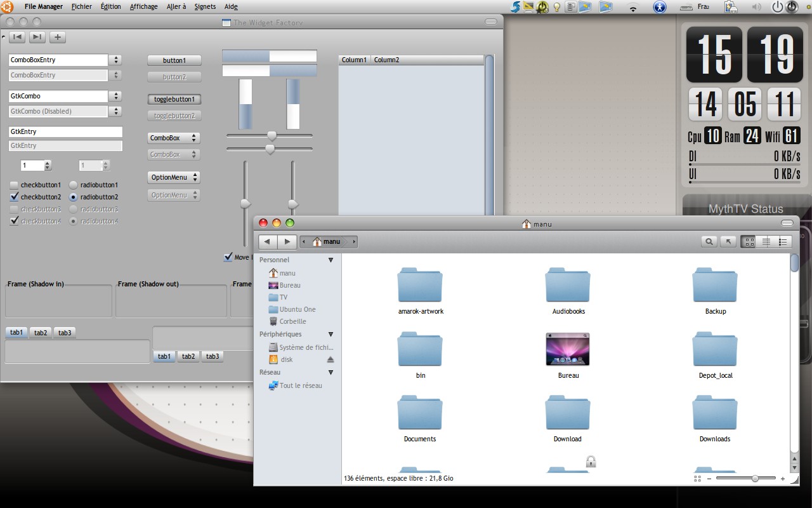
Task: Open the wifi network indicator
Action: pos(632,7)
